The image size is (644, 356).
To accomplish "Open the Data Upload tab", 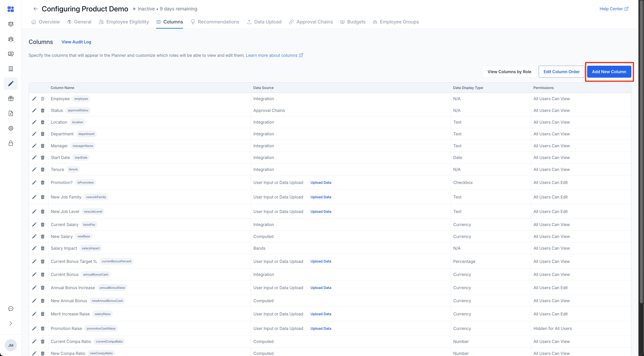I will coord(268,22).
